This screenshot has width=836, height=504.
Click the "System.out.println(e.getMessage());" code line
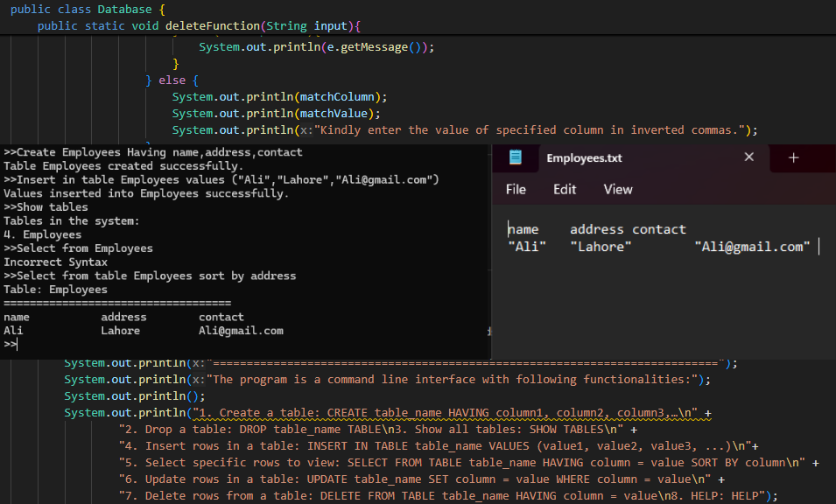click(317, 47)
